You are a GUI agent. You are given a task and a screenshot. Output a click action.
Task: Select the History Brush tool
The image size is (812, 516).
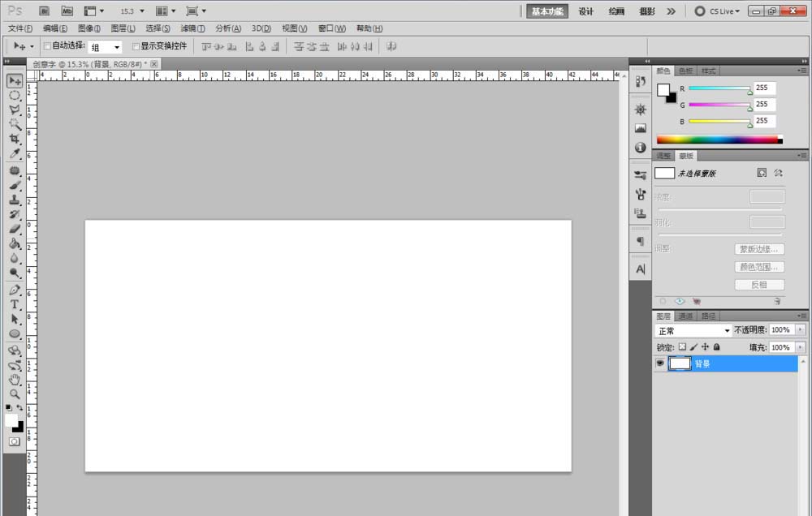(x=15, y=214)
